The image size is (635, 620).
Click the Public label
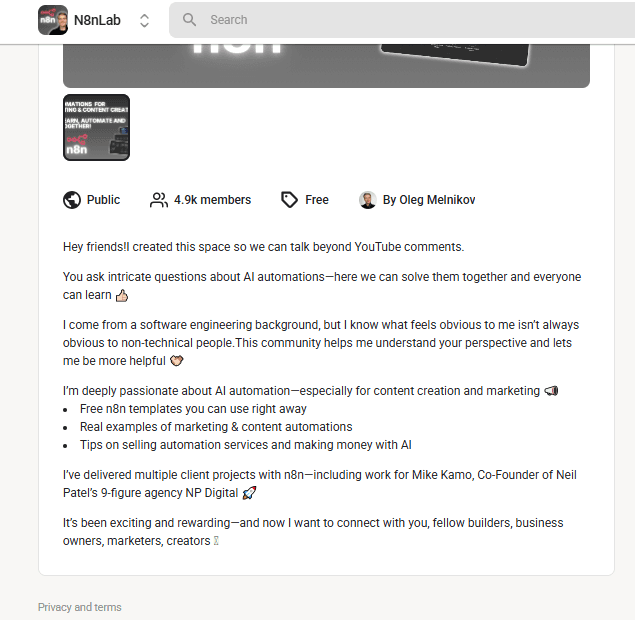pos(103,200)
